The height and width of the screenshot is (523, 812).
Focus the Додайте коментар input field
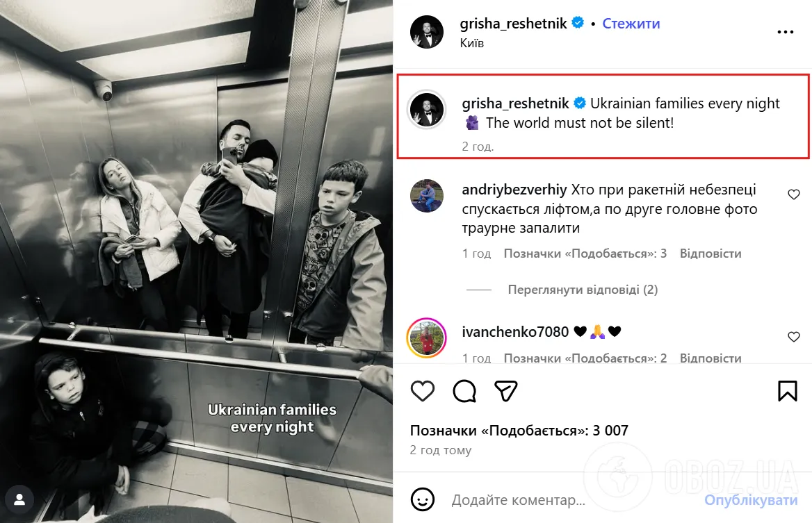coord(569,500)
